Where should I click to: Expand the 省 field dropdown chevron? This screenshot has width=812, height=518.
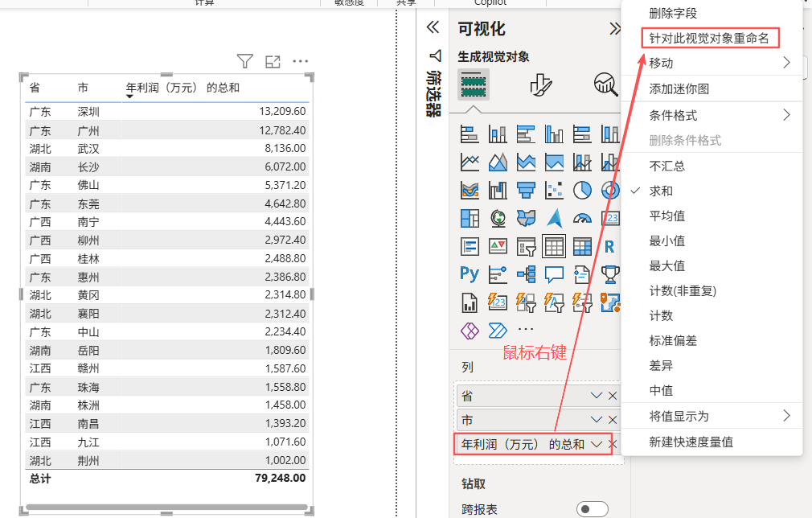tap(597, 396)
